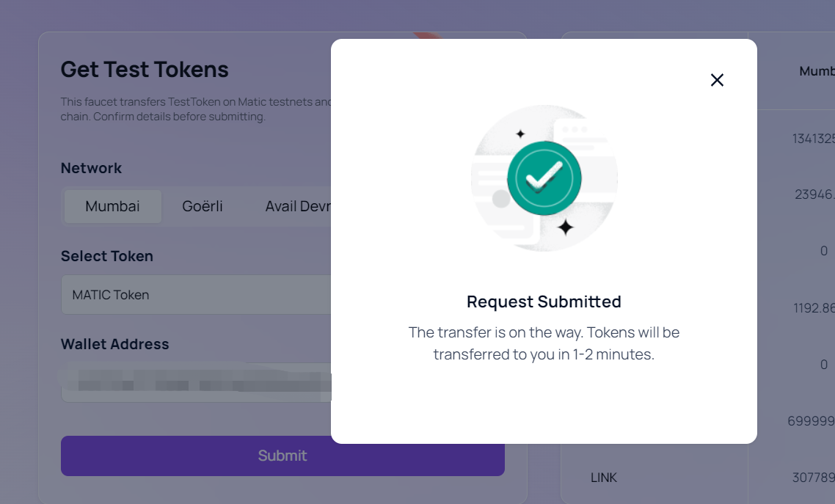835x504 pixels.
Task: Click the small sparkle star above the checkmark
Action: point(520,134)
